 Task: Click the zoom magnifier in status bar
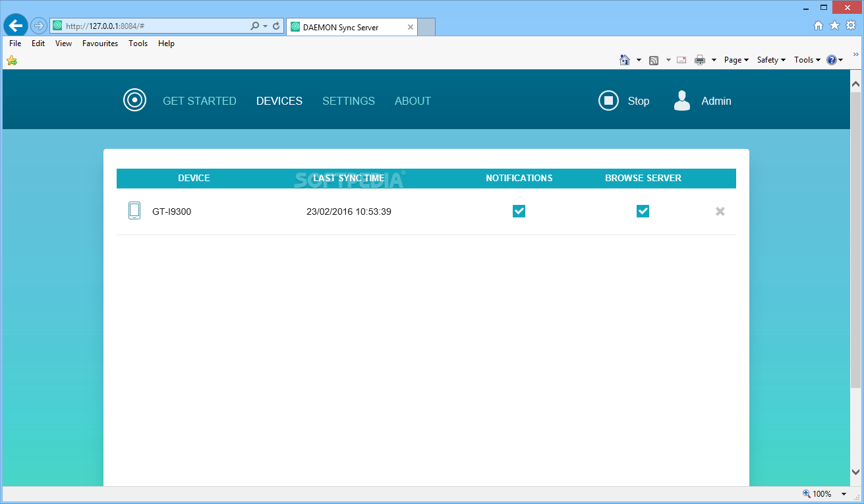pos(807,493)
